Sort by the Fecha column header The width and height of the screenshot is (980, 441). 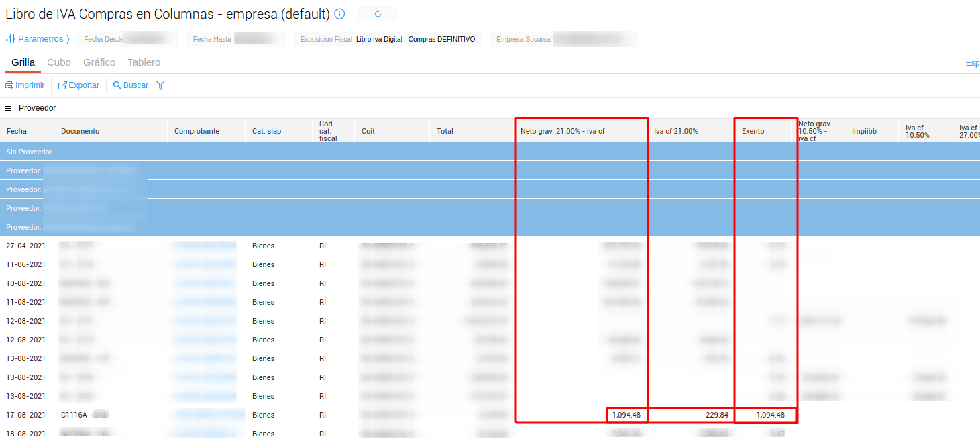point(17,131)
